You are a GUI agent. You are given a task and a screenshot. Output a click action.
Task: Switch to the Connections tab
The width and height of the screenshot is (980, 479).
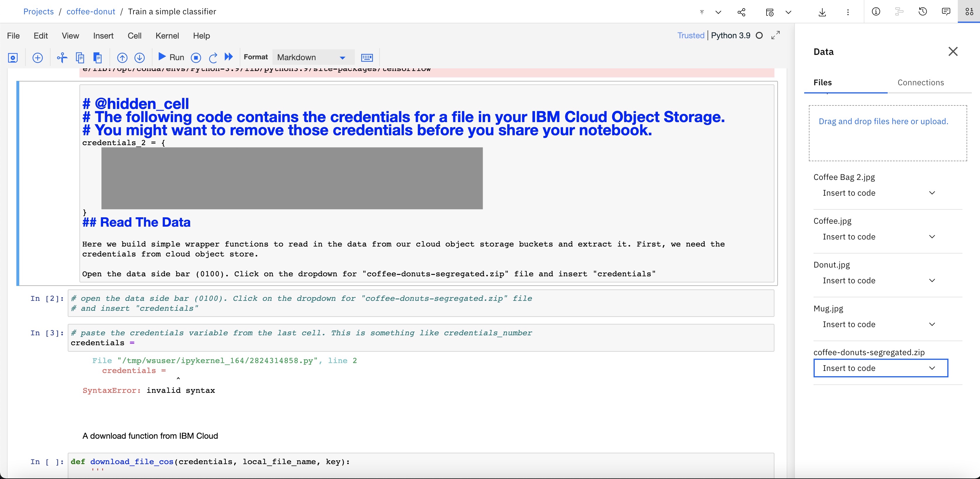[x=921, y=83]
